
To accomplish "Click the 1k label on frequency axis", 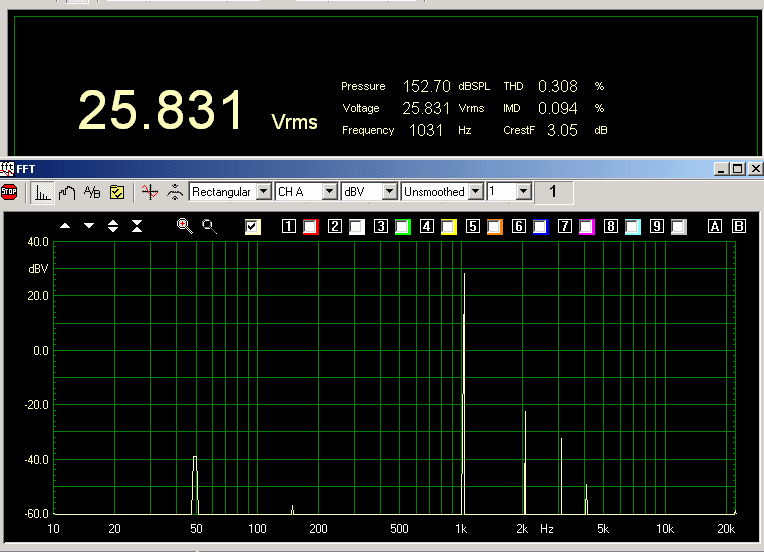I will 461,529.
